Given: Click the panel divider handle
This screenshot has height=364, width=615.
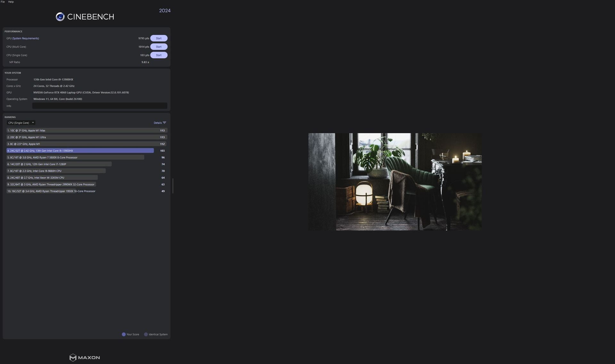Looking at the screenshot, I should [x=173, y=186].
